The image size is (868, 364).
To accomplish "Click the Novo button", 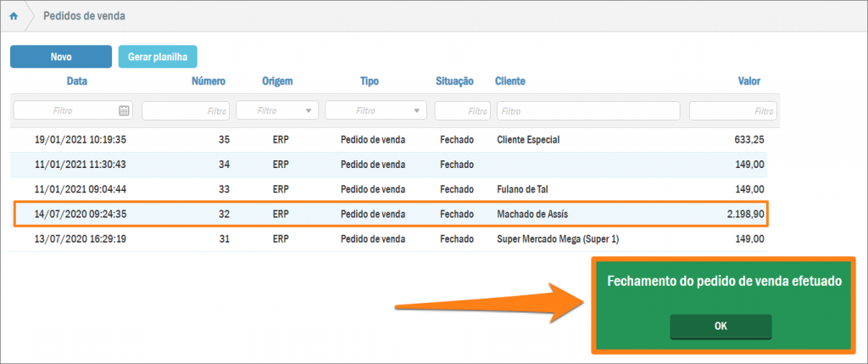I will (x=60, y=57).
